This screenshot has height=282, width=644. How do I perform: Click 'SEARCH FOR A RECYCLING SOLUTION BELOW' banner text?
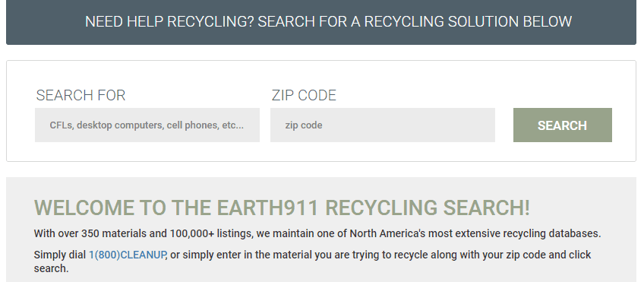pos(415,22)
